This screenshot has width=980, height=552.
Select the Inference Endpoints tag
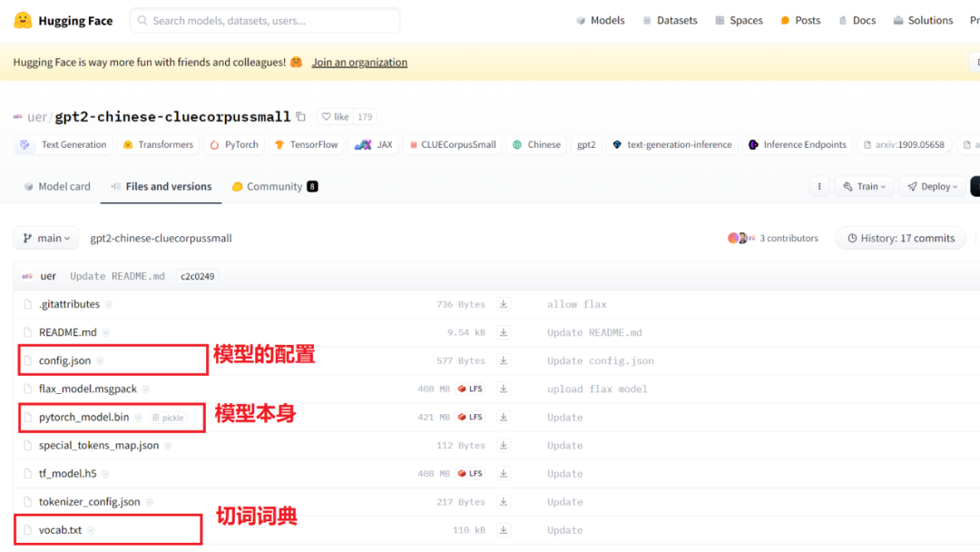pyautogui.click(x=798, y=144)
